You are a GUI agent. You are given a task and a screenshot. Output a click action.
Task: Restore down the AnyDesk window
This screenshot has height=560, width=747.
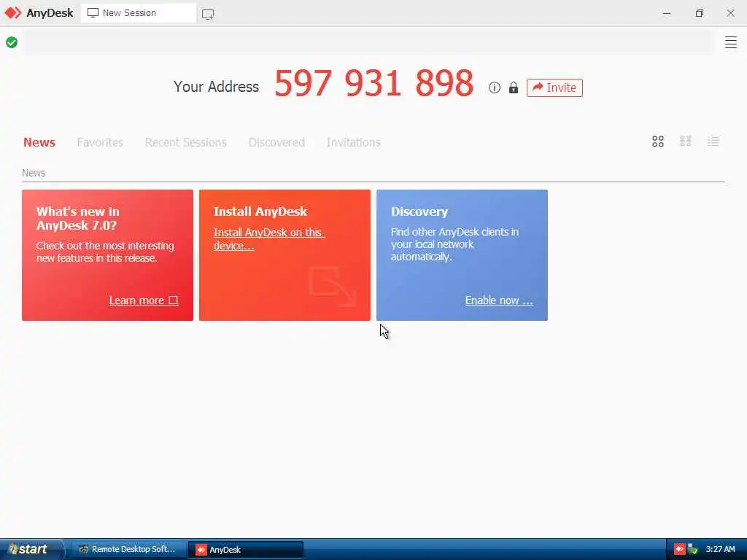[x=699, y=13]
